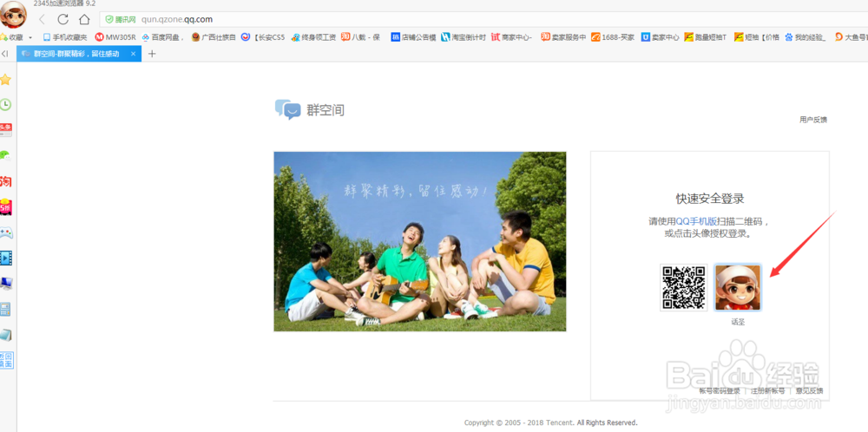Image resolution: width=868 pixels, height=432 pixels.
Task: Open the 卖家中心 bookmark
Action: 660,37
